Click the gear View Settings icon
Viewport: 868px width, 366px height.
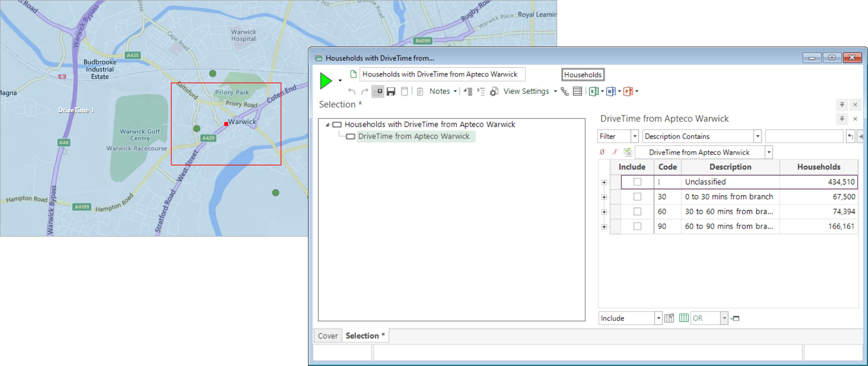click(x=494, y=91)
